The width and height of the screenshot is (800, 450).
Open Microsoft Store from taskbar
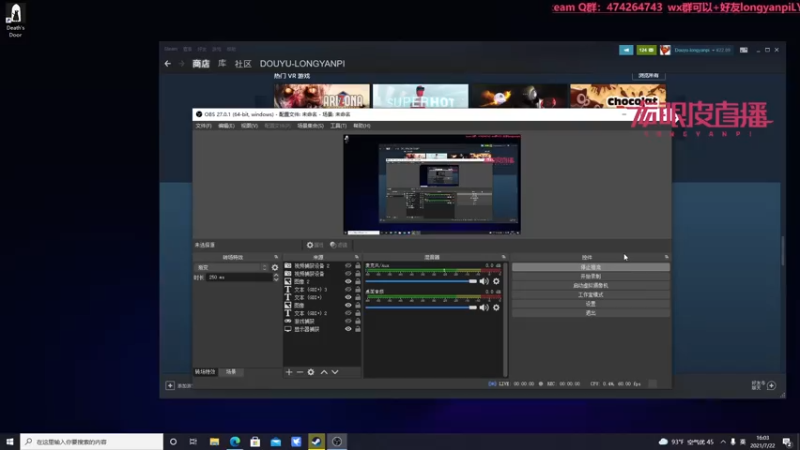(255, 441)
